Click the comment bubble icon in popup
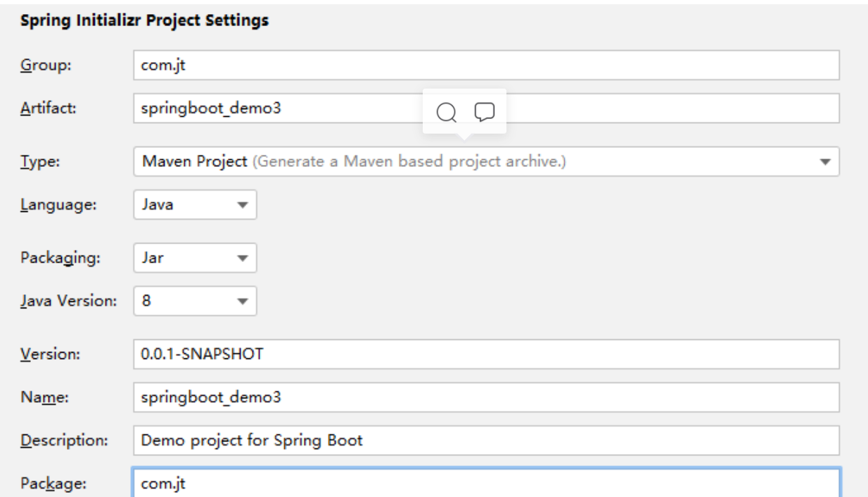 pyautogui.click(x=485, y=111)
